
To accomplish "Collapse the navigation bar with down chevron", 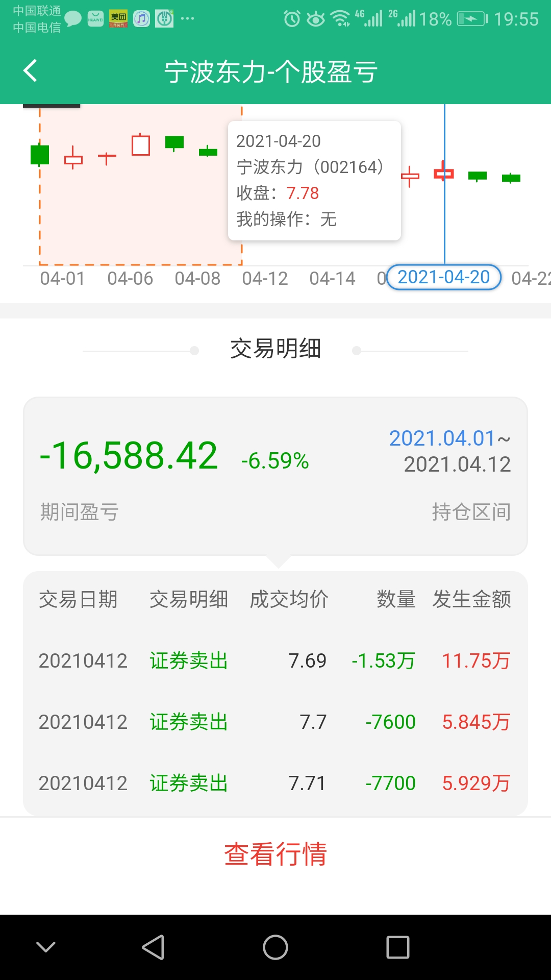I will (x=46, y=947).
